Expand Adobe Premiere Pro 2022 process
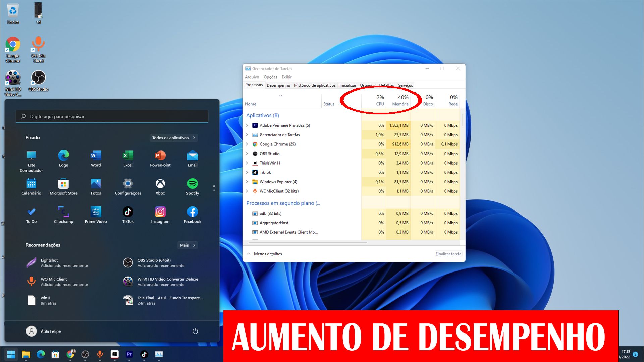 pos(247,125)
